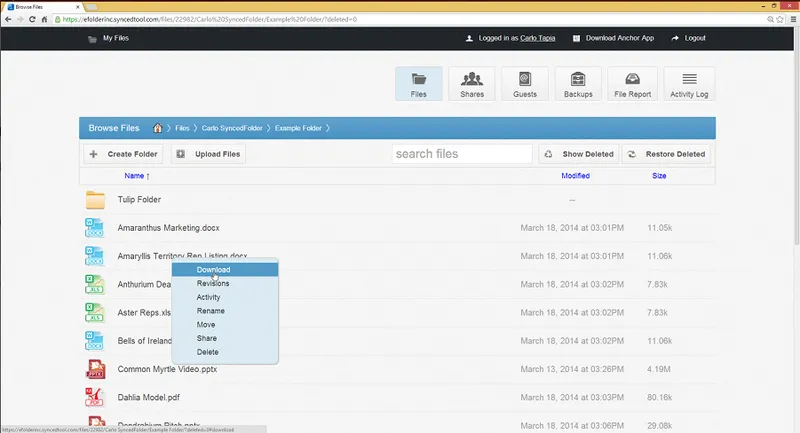The image size is (800, 433).
Task: Click the Tulip Folder icon
Action: tap(95, 199)
